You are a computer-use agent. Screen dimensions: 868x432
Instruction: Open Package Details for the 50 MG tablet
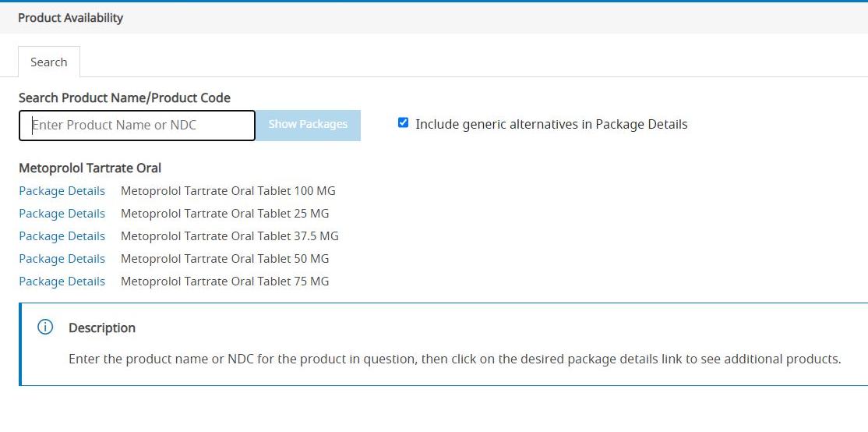pyautogui.click(x=62, y=259)
